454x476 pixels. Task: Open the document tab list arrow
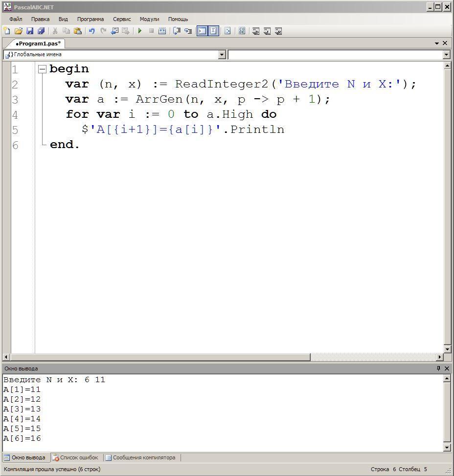(437, 43)
